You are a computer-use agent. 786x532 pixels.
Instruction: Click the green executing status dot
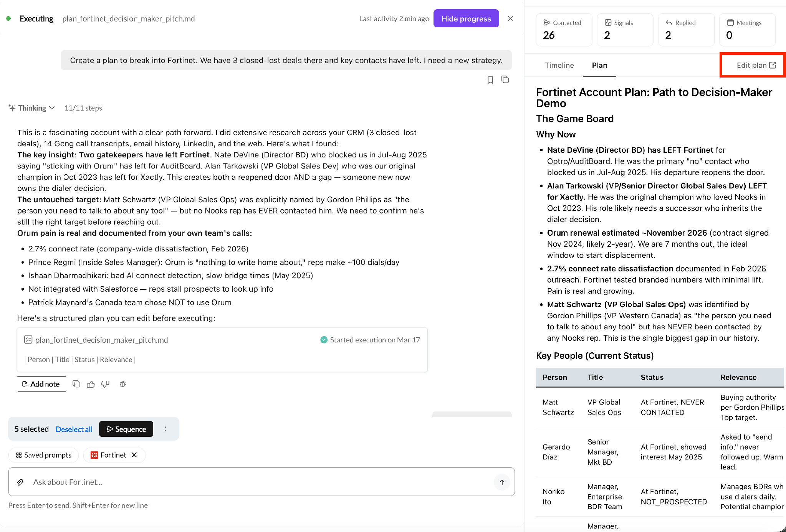[8, 18]
